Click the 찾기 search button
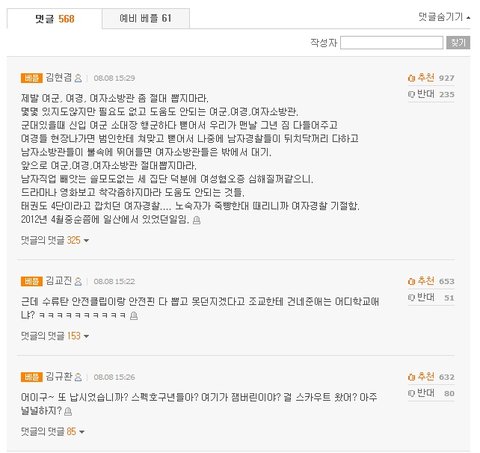 [x=458, y=43]
